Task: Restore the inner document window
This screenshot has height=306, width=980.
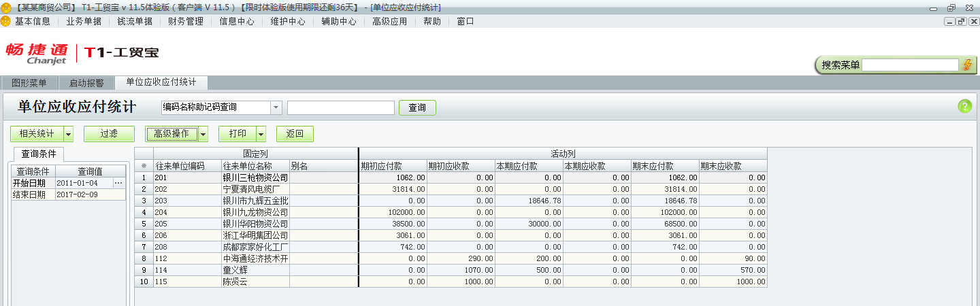Action: coord(961,21)
